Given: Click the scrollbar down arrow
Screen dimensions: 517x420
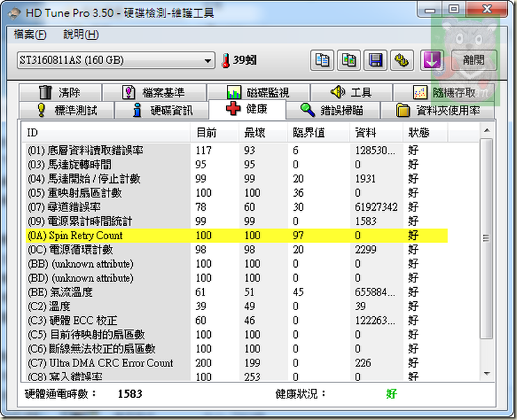Looking at the screenshot, I should click(486, 373).
